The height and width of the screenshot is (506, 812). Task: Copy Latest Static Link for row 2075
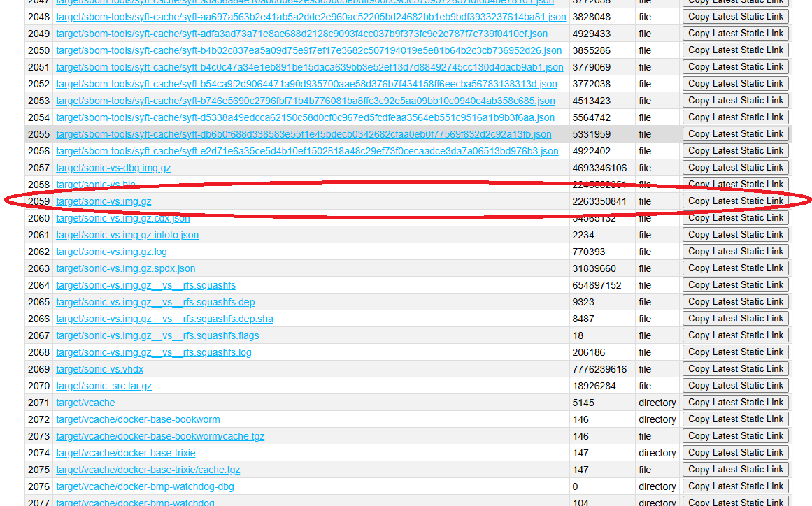735,469
